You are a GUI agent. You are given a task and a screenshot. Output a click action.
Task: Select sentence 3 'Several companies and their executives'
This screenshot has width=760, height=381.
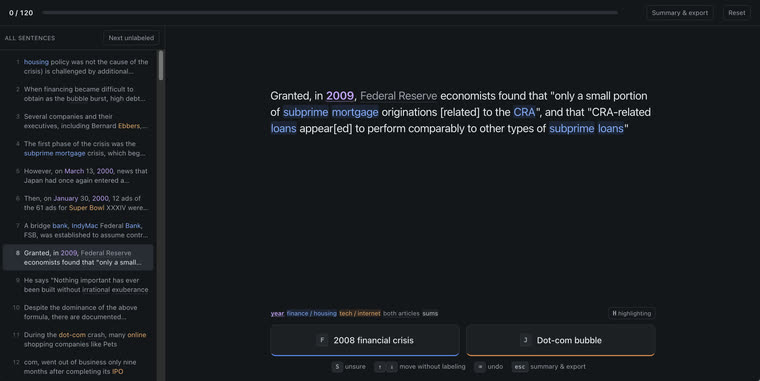tap(78, 121)
